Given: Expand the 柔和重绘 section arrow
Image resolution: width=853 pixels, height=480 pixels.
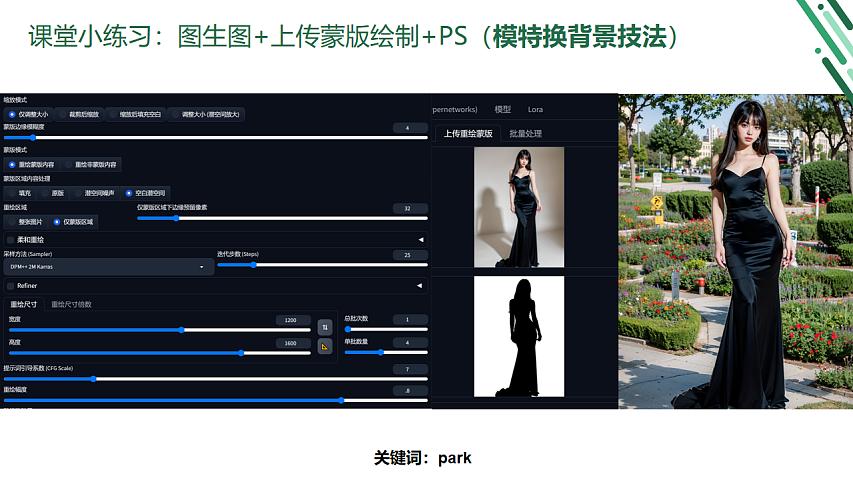Looking at the screenshot, I should 421,239.
